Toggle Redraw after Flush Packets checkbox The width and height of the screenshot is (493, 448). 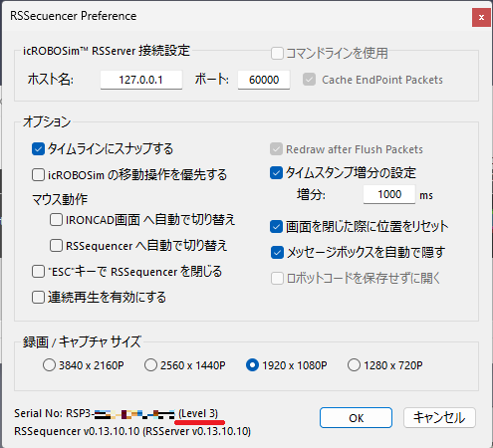[x=276, y=149]
